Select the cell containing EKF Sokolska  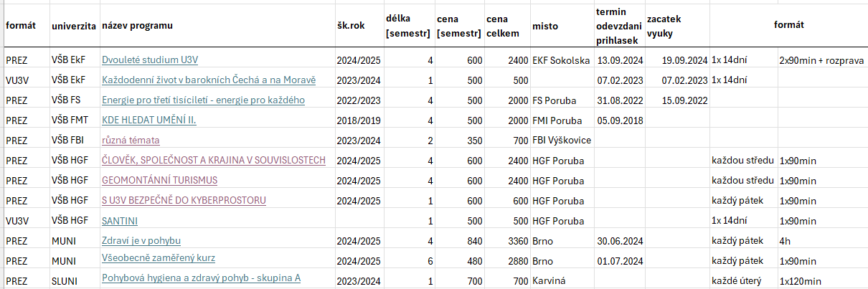pyautogui.click(x=561, y=60)
